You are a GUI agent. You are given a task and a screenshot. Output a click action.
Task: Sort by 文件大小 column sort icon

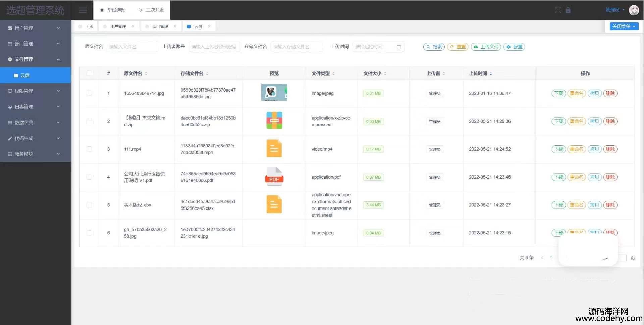pyautogui.click(x=385, y=73)
